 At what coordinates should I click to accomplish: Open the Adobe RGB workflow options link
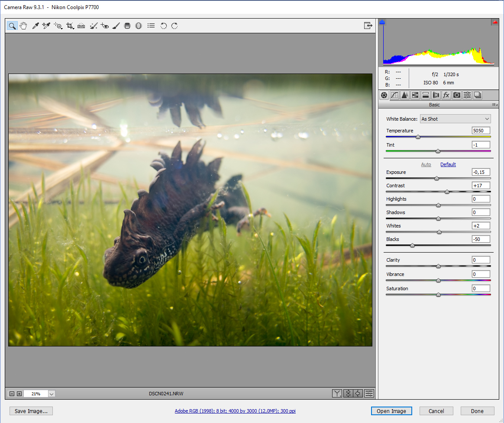[x=235, y=411]
